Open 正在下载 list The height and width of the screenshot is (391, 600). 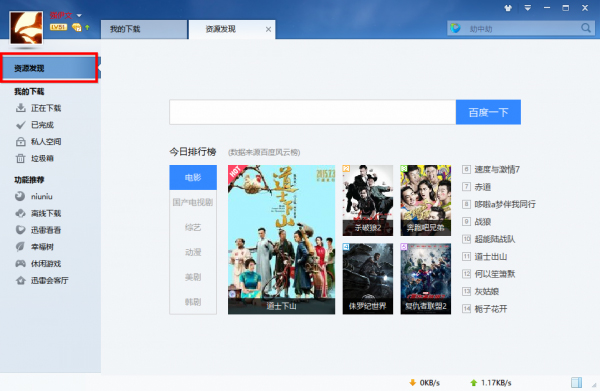(x=46, y=108)
